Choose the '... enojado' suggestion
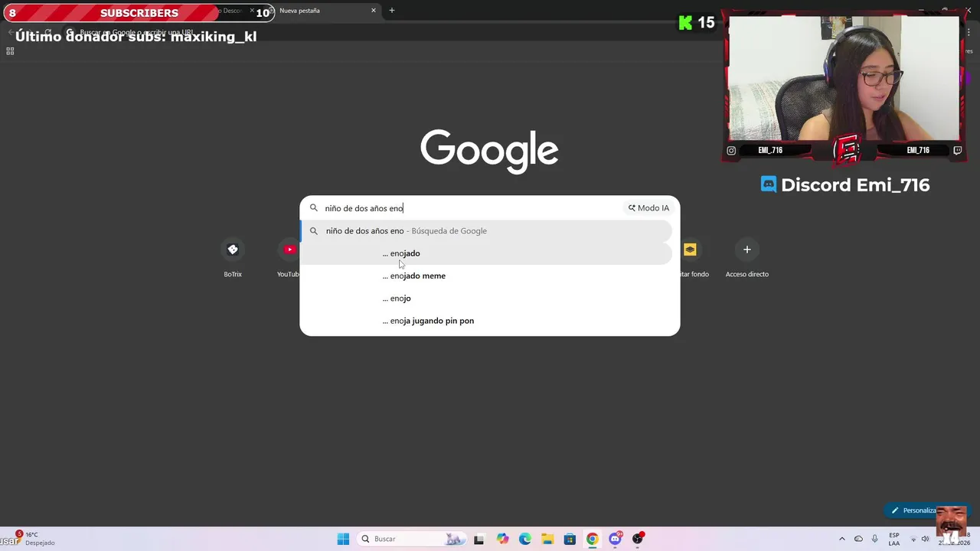 coord(487,253)
